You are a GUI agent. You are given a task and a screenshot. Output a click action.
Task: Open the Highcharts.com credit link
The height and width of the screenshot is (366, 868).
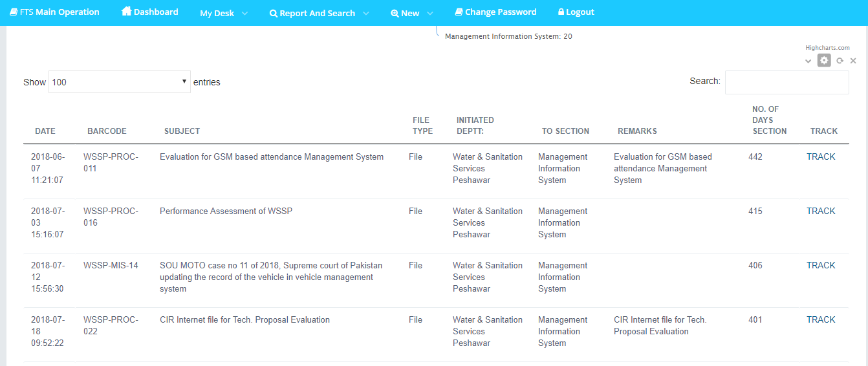[827, 48]
